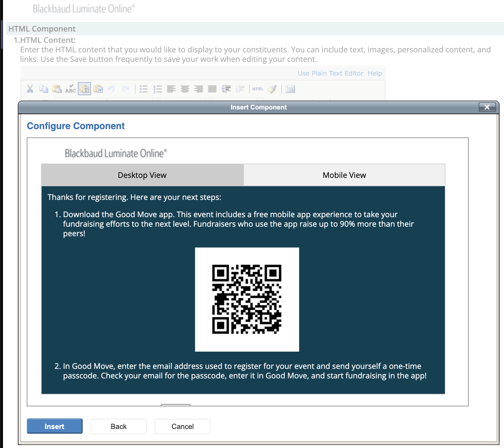Screen dimensions: 504x448
Task: Open the Help link above the editor
Action: (x=375, y=73)
